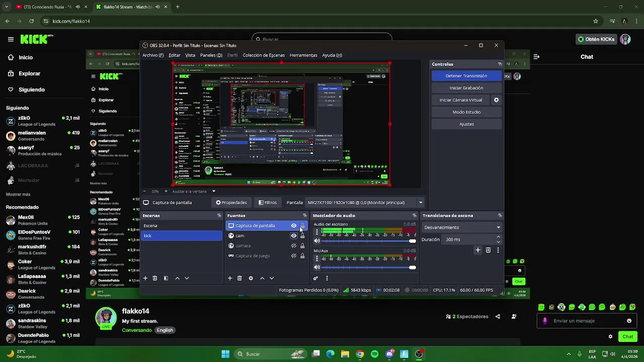Increase transition Duración with up arrow

click(498, 237)
